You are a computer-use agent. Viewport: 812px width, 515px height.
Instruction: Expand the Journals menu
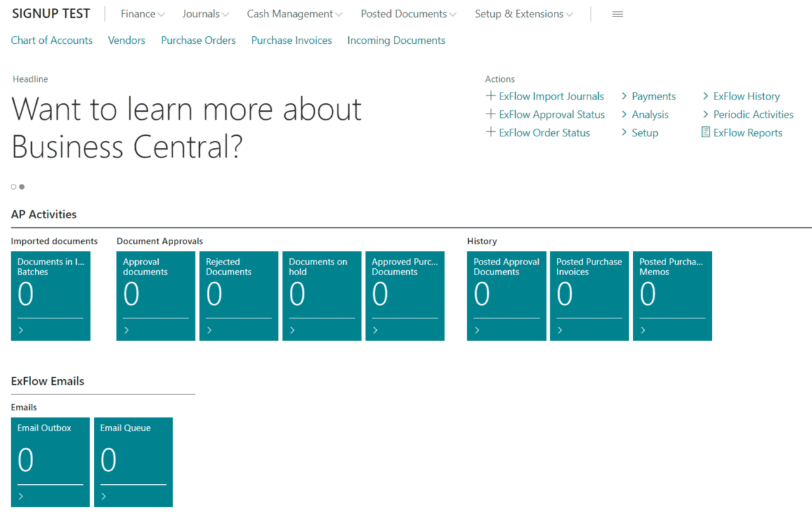point(206,14)
